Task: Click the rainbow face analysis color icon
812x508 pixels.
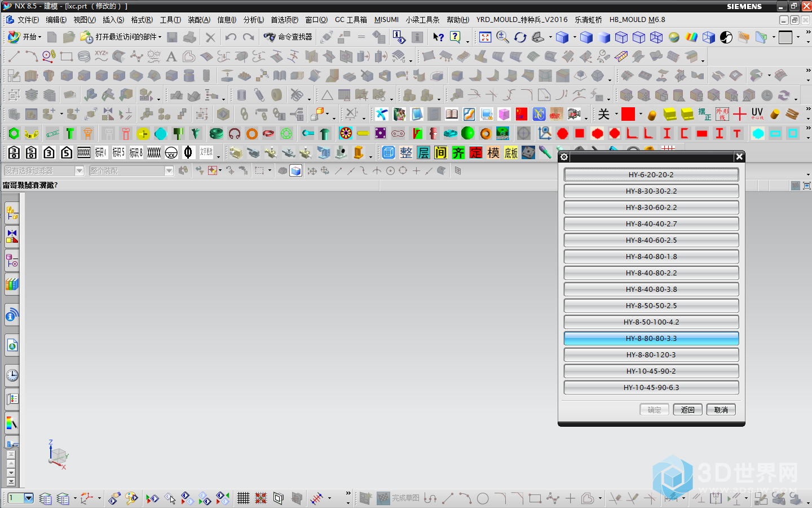Action: tap(691, 37)
